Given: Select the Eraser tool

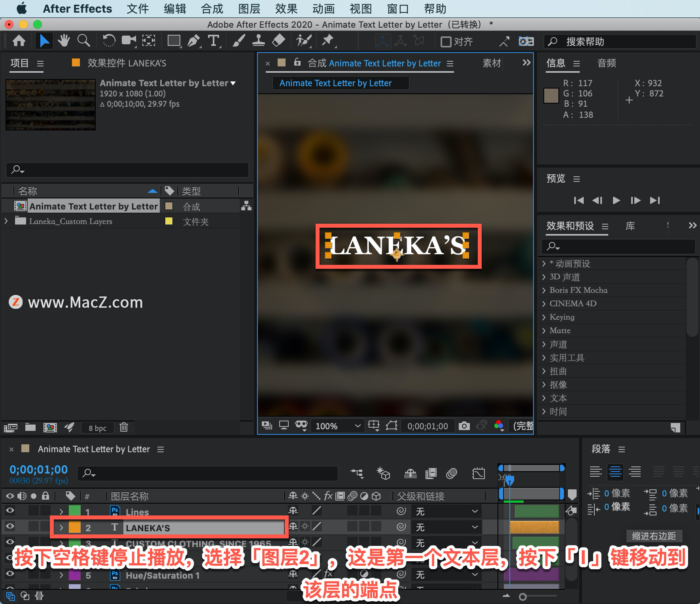Looking at the screenshot, I should tap(278, 41).
